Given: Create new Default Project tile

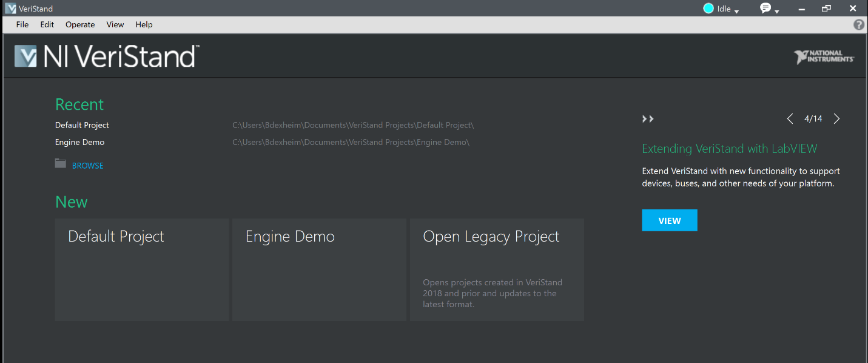Looking at the screenshot, I should (x=142, y=270).
